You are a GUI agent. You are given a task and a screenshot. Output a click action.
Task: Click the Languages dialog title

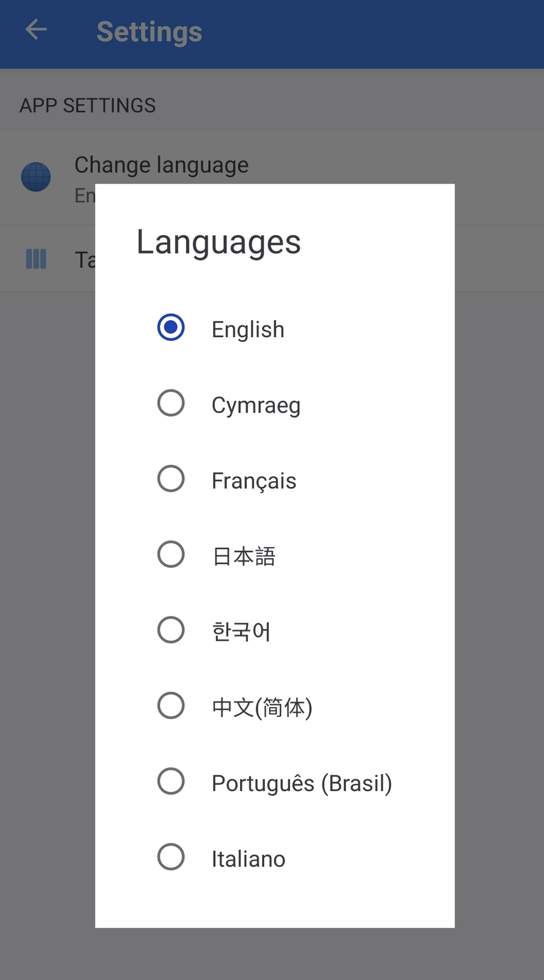tap(218, 241)
